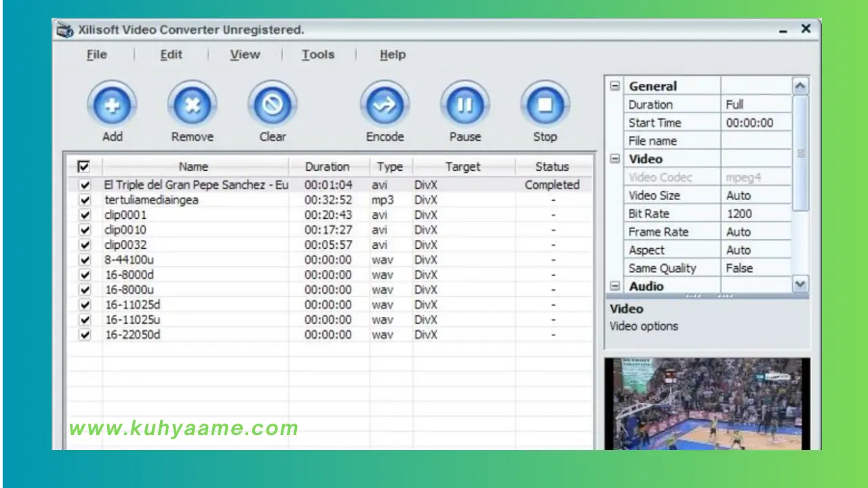Click the Clear list icon
This screenshot has height=488, width=868.
(272, 105)
